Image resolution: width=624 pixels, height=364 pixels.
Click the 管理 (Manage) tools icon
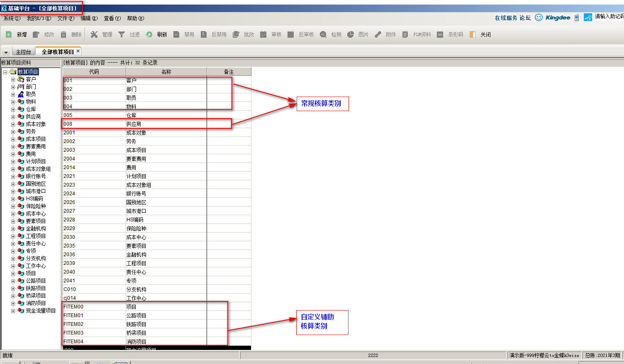point(94,34)
